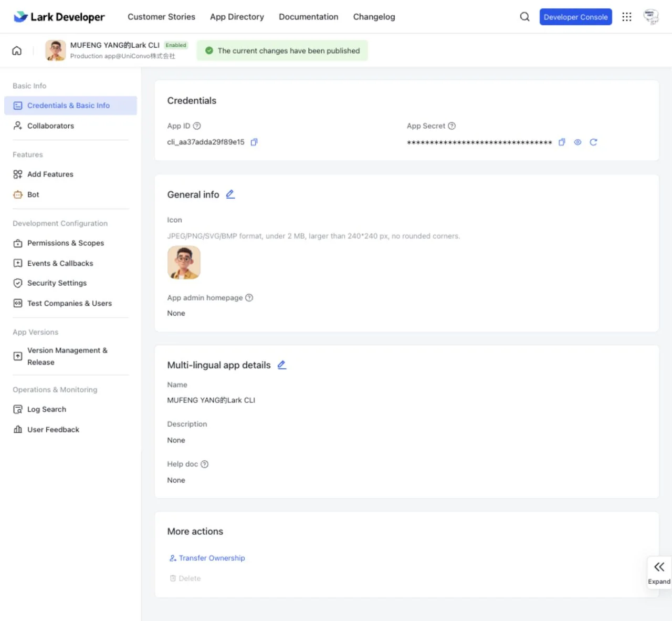Reveal the App Secret with eye icon
672x621 pixels.
point(577,142)
